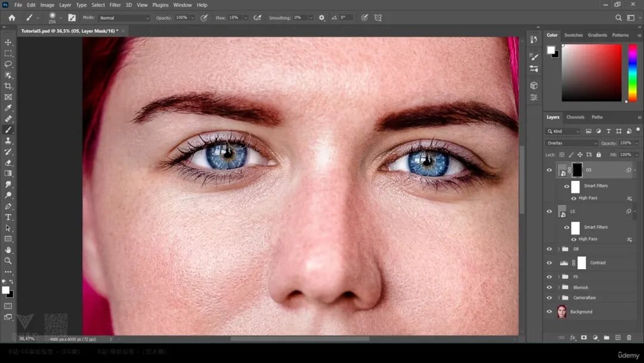Select the Brush tool in toolbar

[8, 130]
